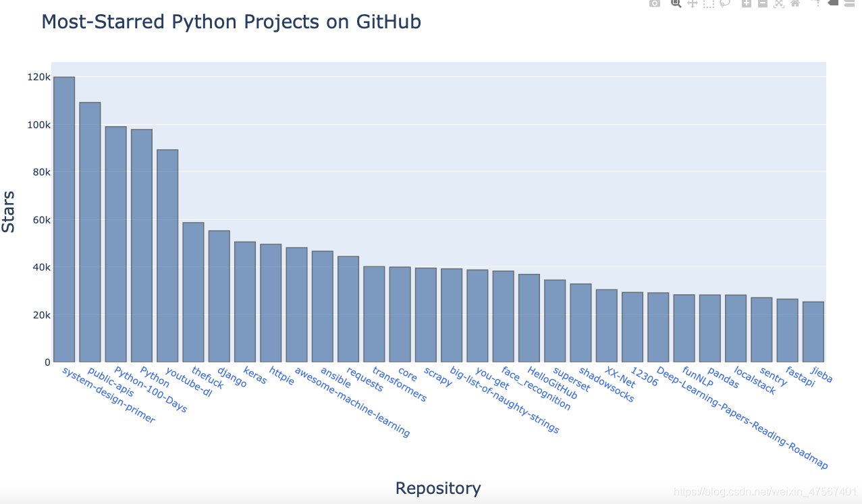Click the 0 tick on the Stars axis
Image resolution: width=862 pixels, height=504 pixels.
click(x=47, y=362)
